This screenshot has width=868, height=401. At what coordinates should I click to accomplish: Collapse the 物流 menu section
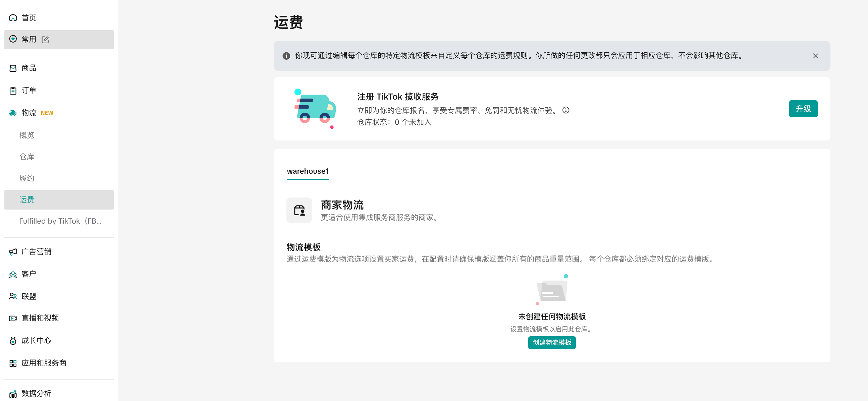(29, 113)
